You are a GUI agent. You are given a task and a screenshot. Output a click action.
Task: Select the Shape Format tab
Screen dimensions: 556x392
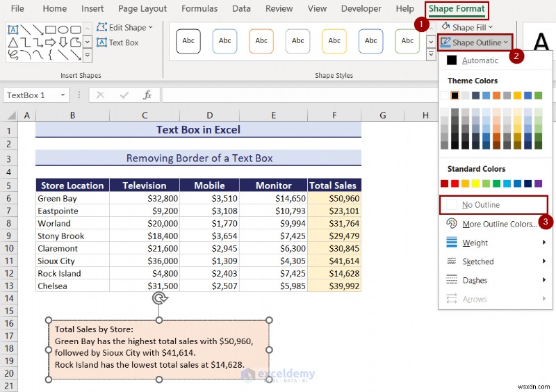click(x=457, y=9)
